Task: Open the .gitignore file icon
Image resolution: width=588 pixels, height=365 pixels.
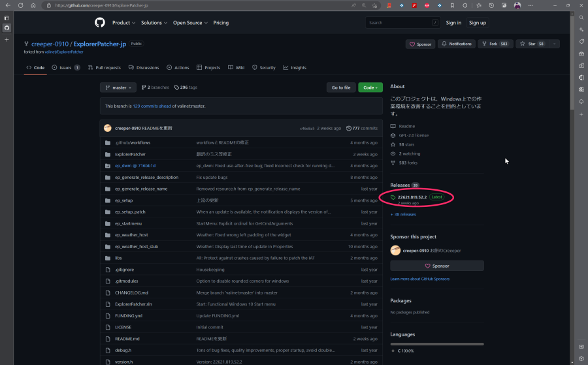Action: (108, 270)
